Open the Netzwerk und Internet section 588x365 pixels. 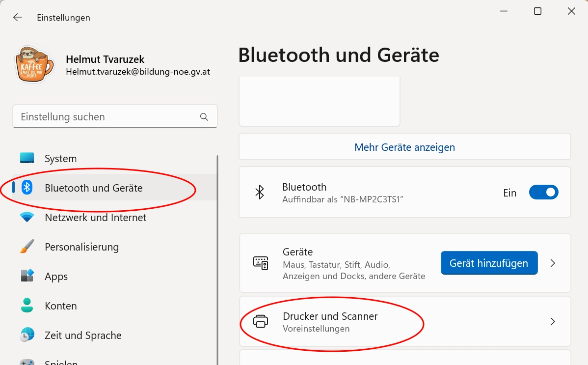point(95,217)
